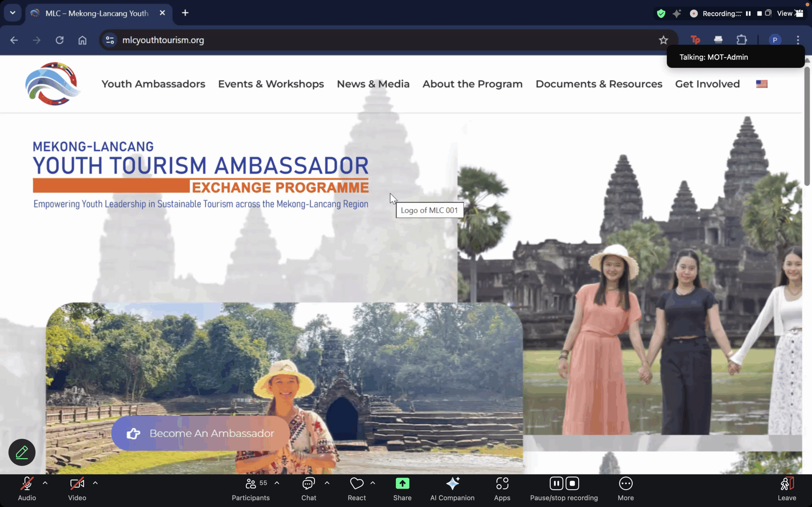The width and height of the screenshot is (812, 507).
Task: Expand the Participants options caret
Action: point(277,483)
